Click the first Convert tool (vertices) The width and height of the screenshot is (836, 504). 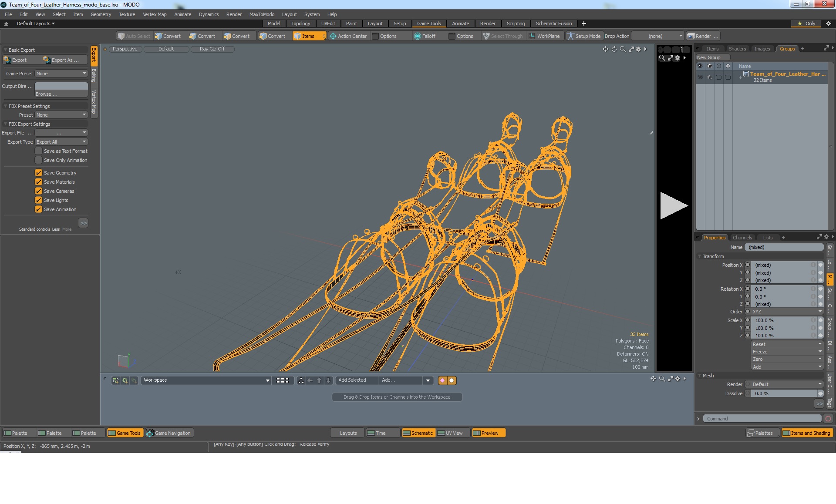(168, 36)
